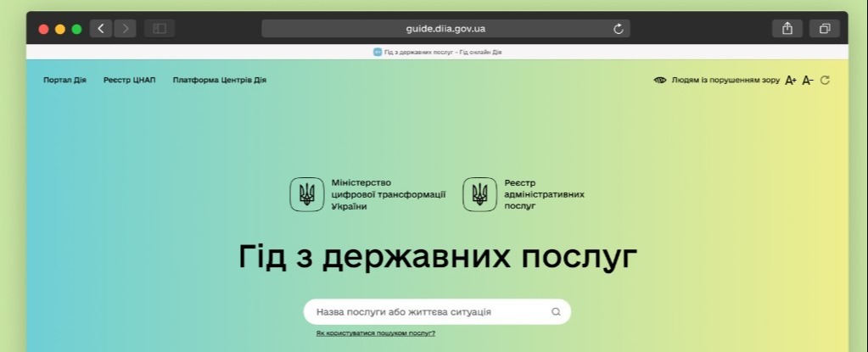Click the Safari forward navigation arrow

[125, 29]
